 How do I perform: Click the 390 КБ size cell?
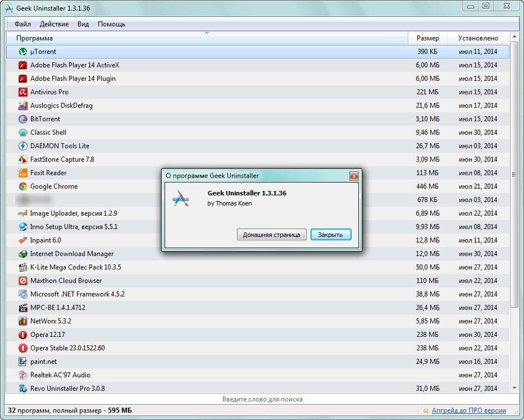point(427,52)
